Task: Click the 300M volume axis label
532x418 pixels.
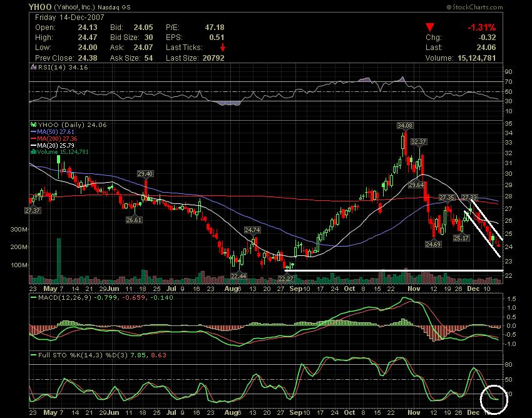Action: pos(19,230)
